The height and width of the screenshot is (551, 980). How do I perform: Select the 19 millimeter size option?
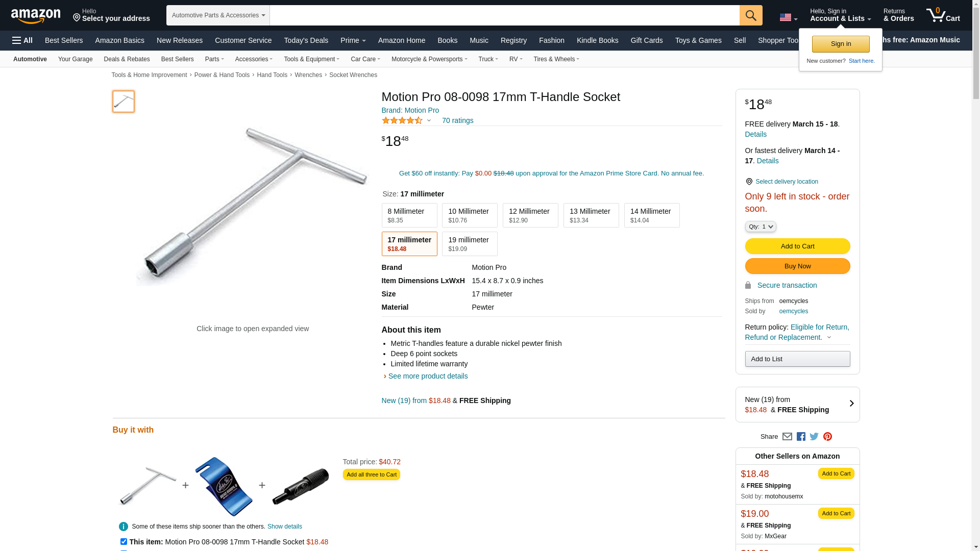pyautogui.click(x=469, y=244)
